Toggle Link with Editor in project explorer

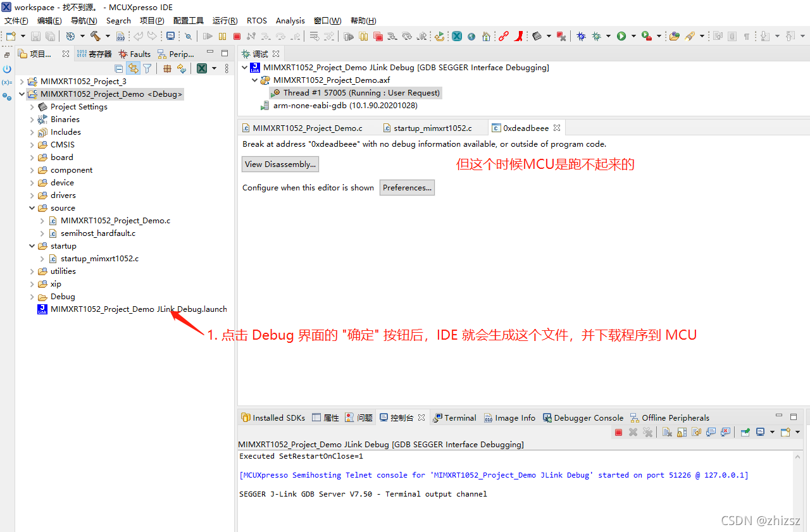click(134, 68)
